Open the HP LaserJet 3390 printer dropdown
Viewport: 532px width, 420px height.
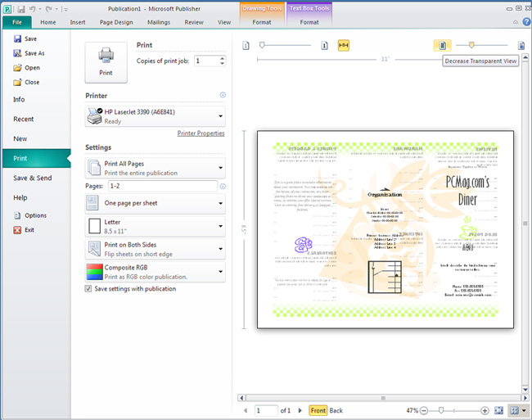tap(155, 116)
